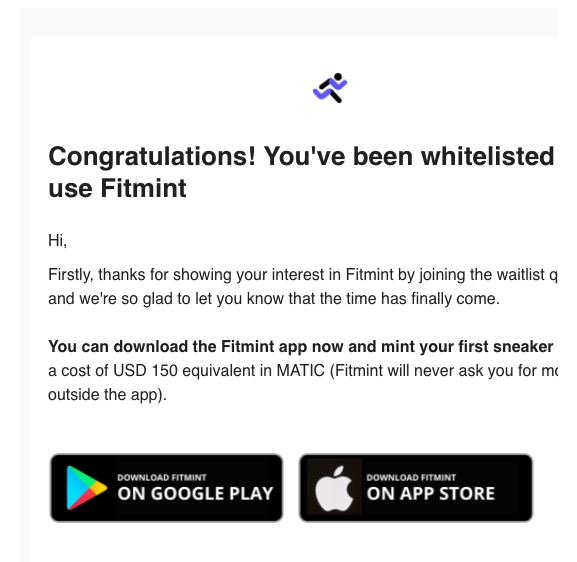Open the ON GOOGLE PLAY download button

[x=166, y=488]
